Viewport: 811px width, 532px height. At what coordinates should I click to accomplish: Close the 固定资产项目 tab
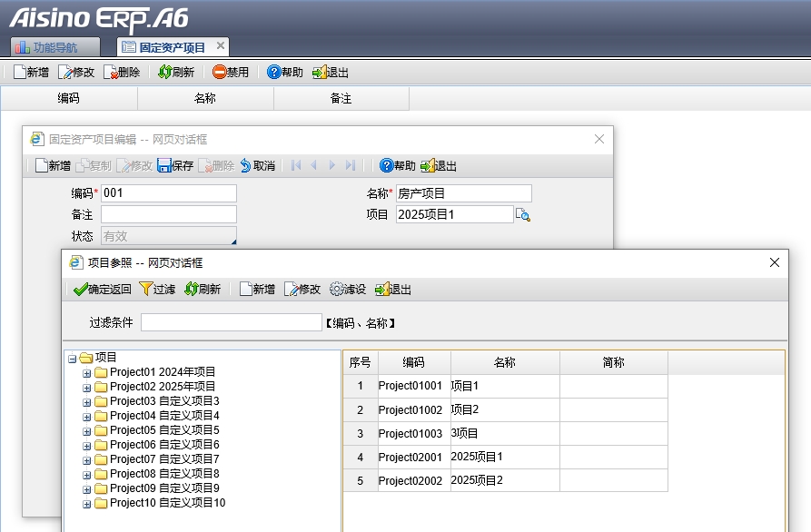click(219, 45)
